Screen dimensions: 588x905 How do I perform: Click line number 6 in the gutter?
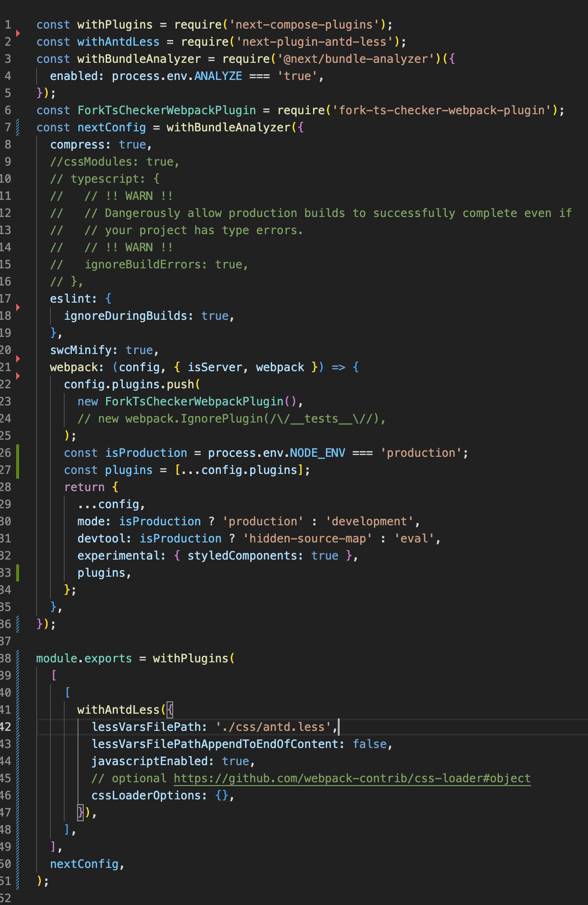pos(8,110)
